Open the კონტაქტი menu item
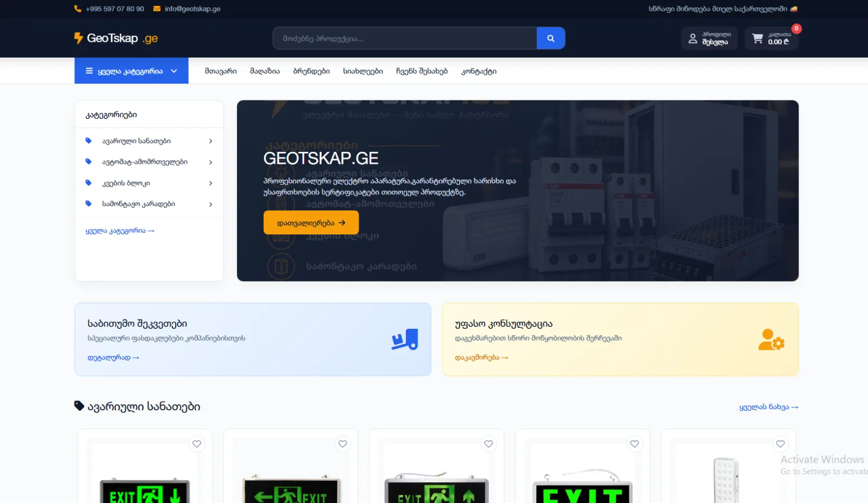The image size is (868, 503). 479,71
